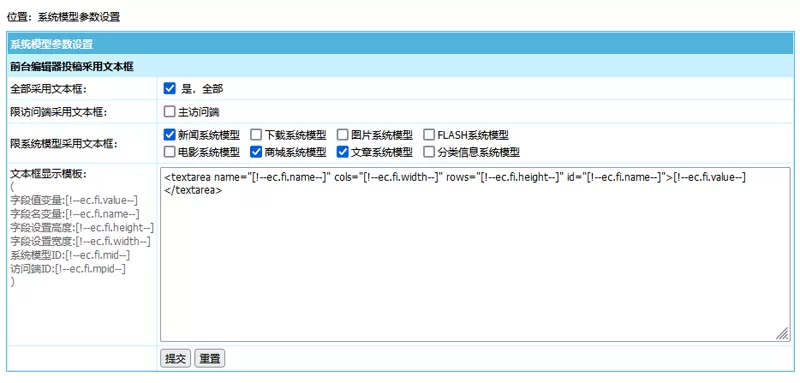Click the 系统模型参数设置 panel header
The height and width of the screenshot is (383, 800).
pos(400,44)
